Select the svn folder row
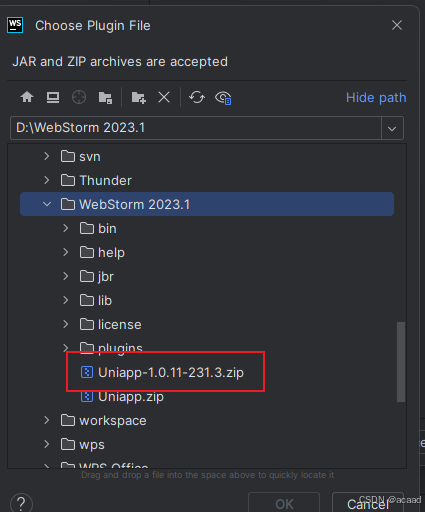The height and width of the screenshot is (512, 425). point(207,156)
